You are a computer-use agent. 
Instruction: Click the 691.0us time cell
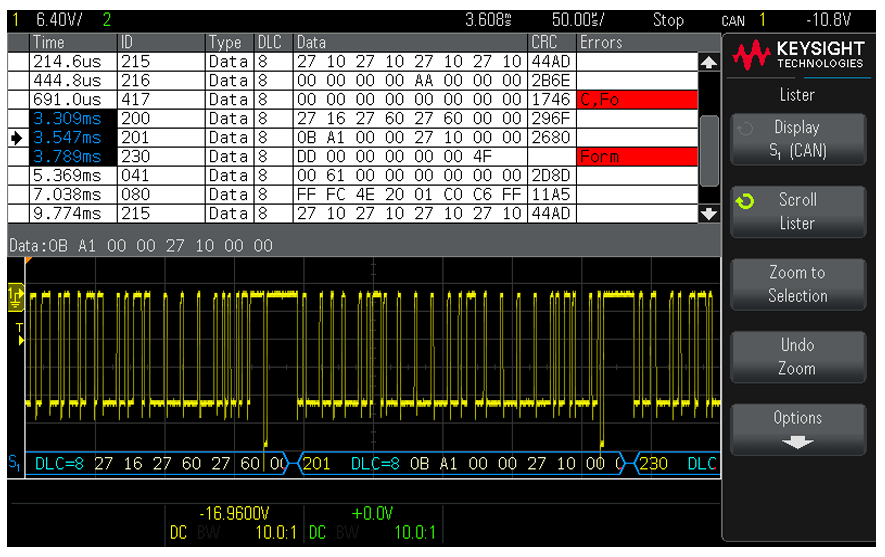(x=73, y=100)
